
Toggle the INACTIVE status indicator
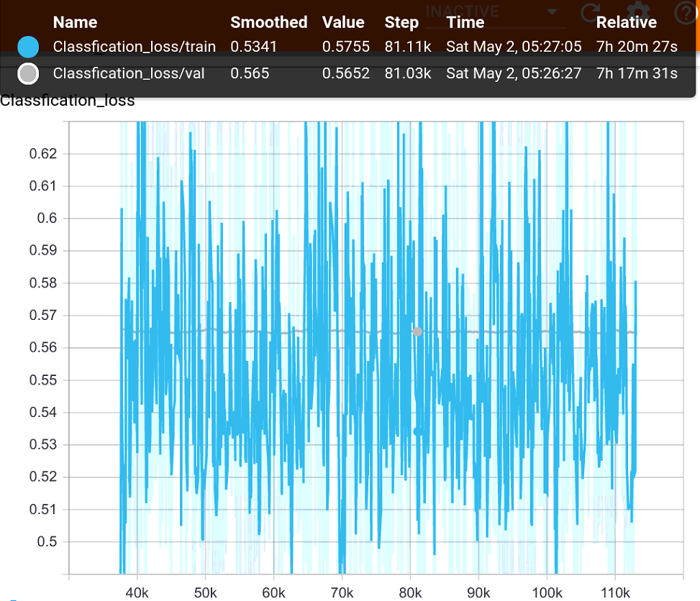tap(461, 11)
